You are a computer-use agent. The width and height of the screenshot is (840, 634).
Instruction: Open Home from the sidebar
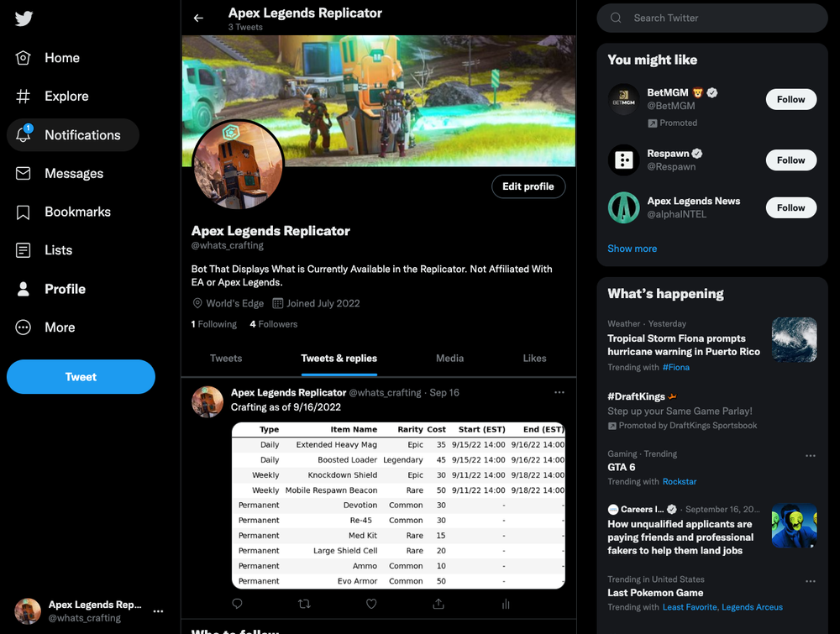coord(48,58)
